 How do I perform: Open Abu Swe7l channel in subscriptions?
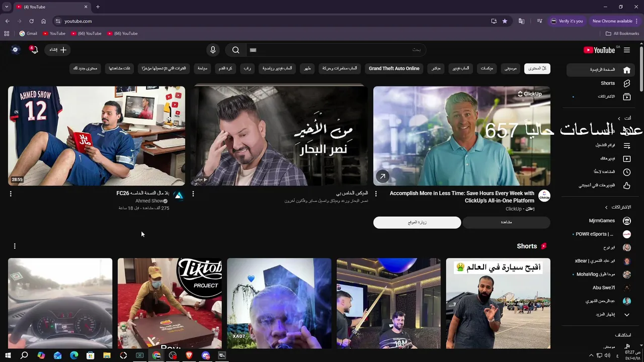[601, 288]
